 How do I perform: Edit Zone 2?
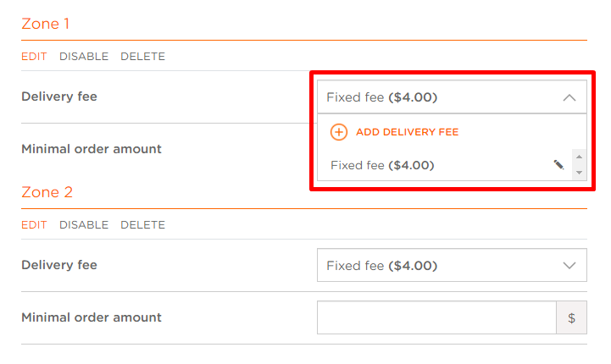(34, 225)
